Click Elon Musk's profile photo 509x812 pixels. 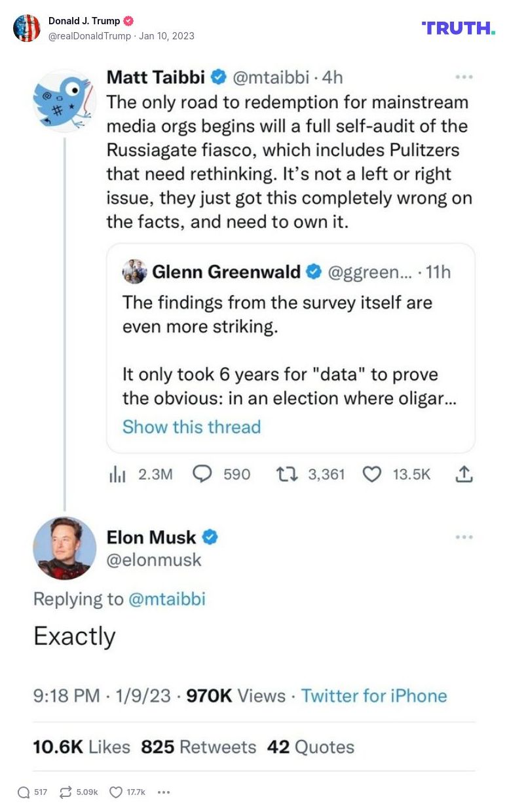(64, 548)
